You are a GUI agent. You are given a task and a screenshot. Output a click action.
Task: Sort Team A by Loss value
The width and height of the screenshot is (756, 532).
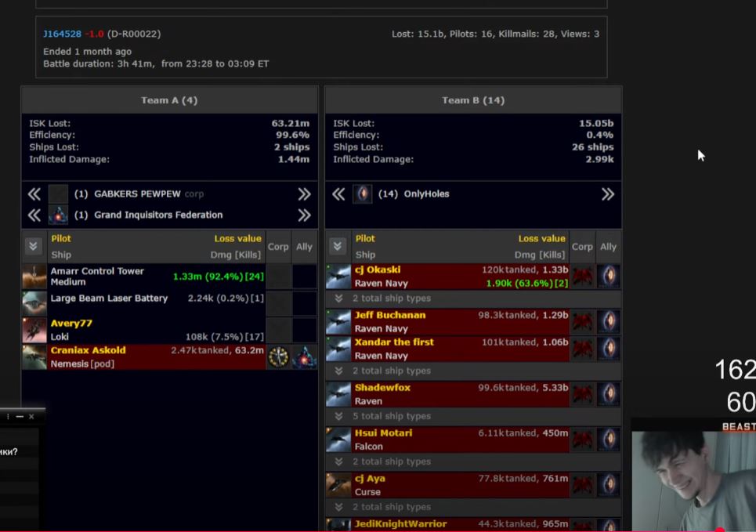click(x=237, y=238)
